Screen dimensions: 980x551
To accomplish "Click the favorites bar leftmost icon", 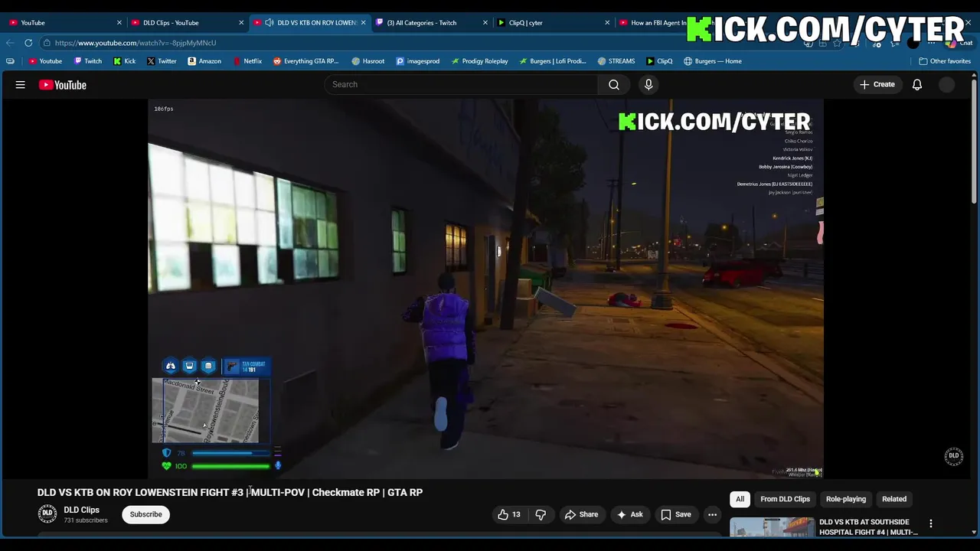I will point(10,61).
